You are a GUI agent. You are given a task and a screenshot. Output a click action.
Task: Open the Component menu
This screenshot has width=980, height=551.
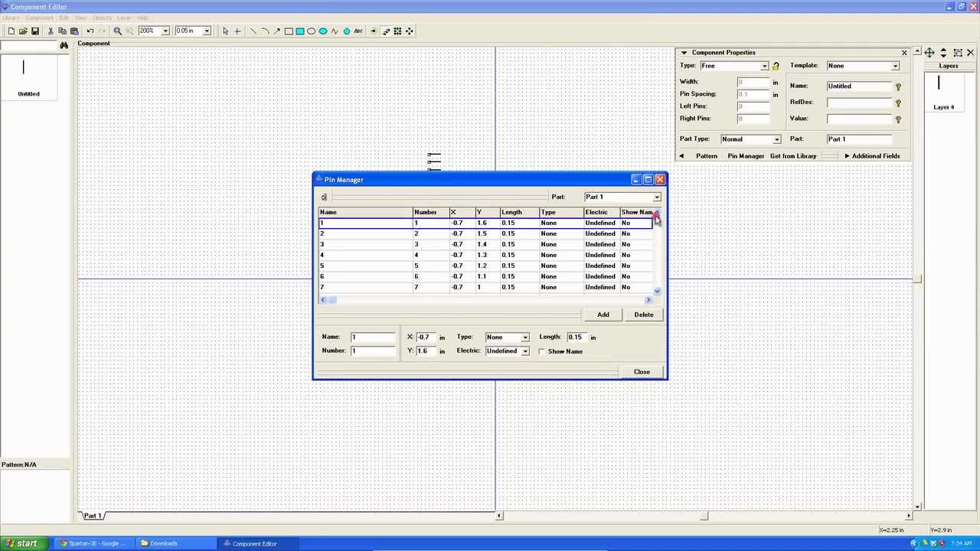pos(40,18)
